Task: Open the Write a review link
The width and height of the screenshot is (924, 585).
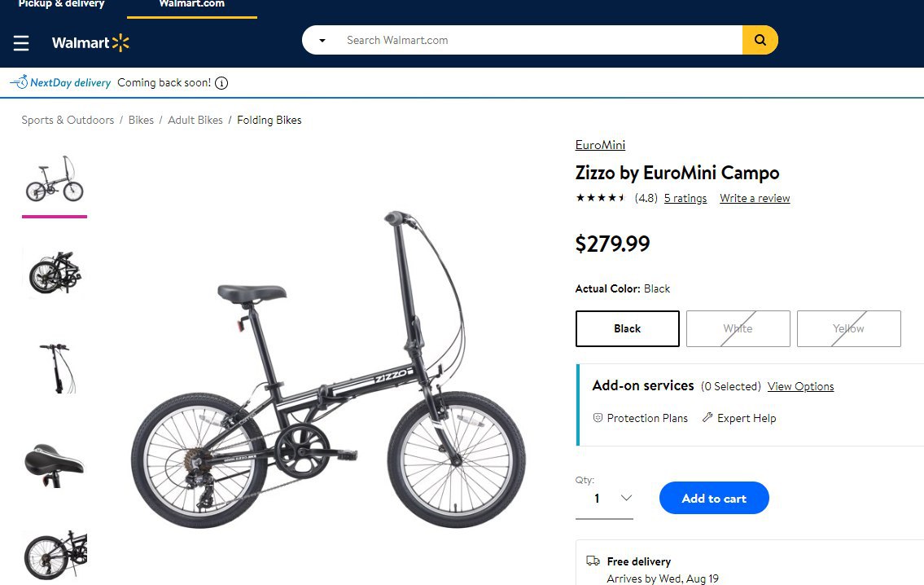Action: click(755, 198)
